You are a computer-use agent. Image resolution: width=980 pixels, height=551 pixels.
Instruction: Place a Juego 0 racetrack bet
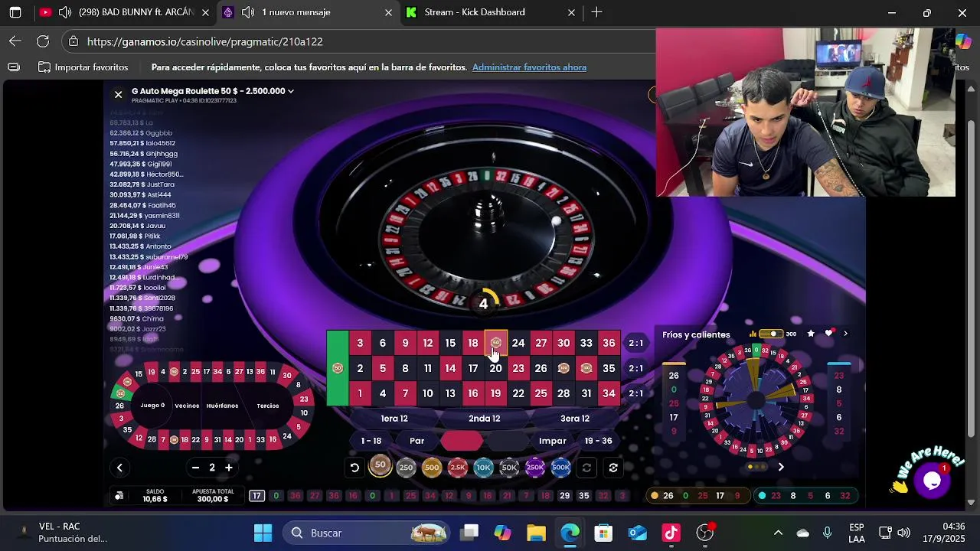click(x=152, y=406)
